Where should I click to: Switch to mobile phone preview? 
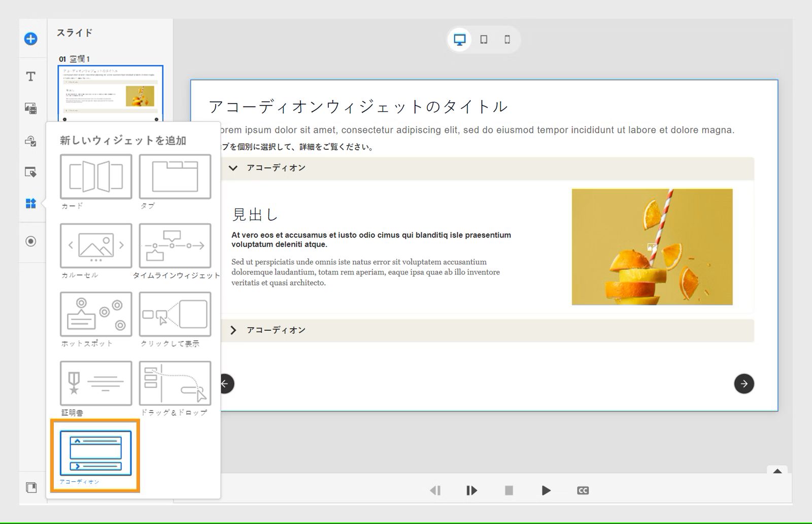click(x=507, y=40)
